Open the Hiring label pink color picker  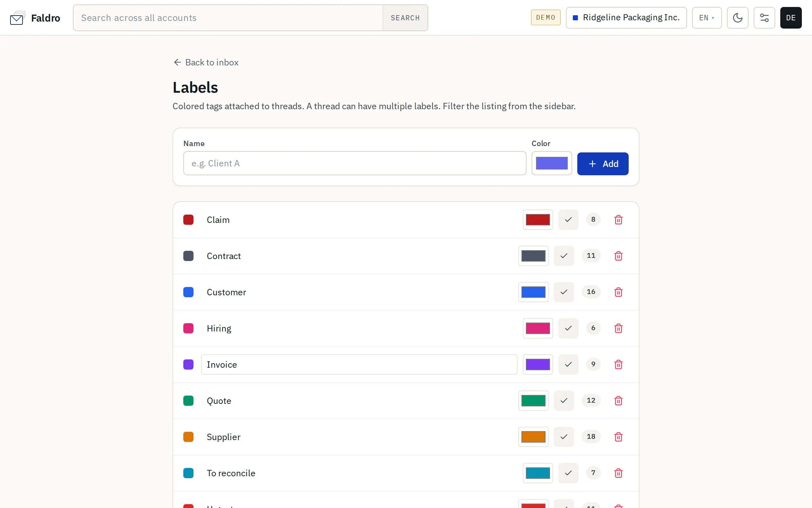[x=538, y=328]
